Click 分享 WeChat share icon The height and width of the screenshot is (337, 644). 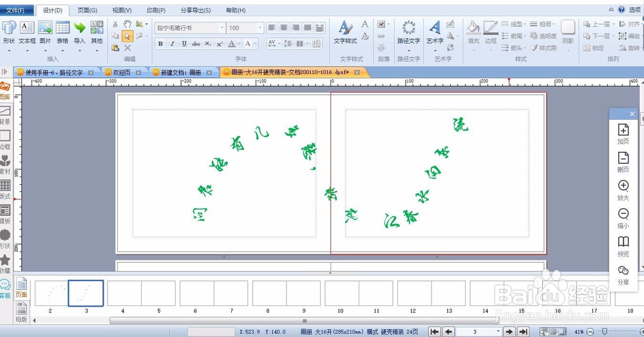(x=623, y=275)
